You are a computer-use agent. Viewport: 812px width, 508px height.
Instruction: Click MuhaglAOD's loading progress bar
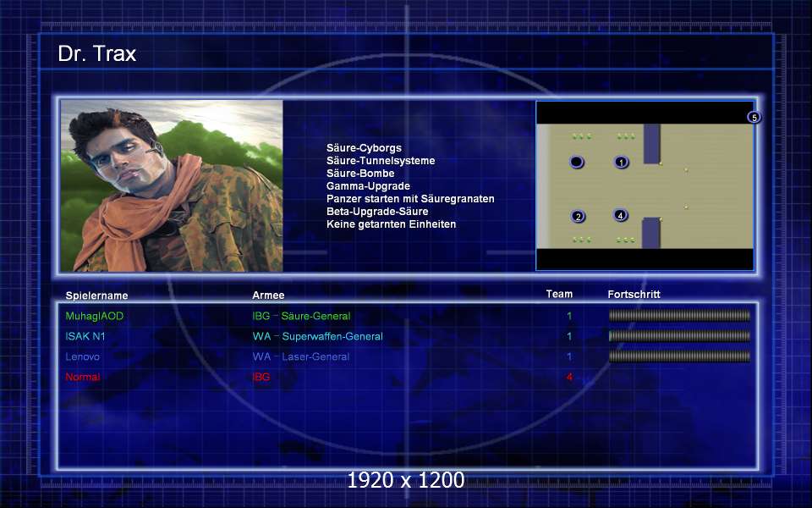point(679,315)
